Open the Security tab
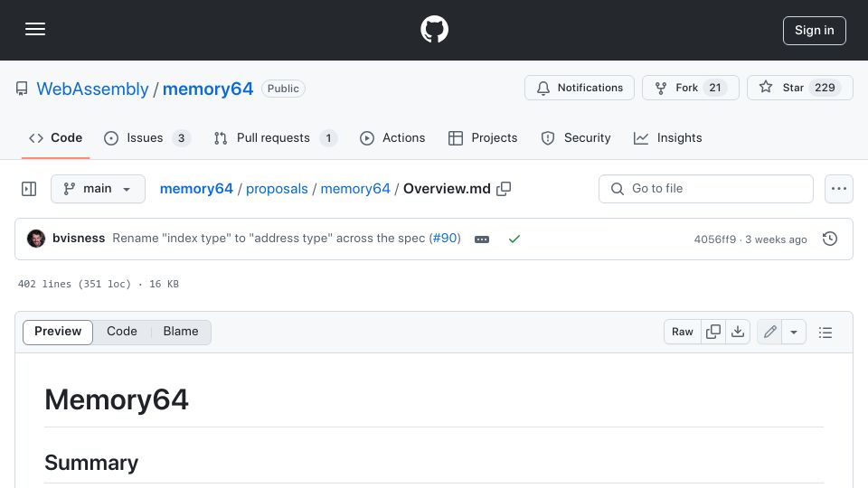 pos(576,137)
